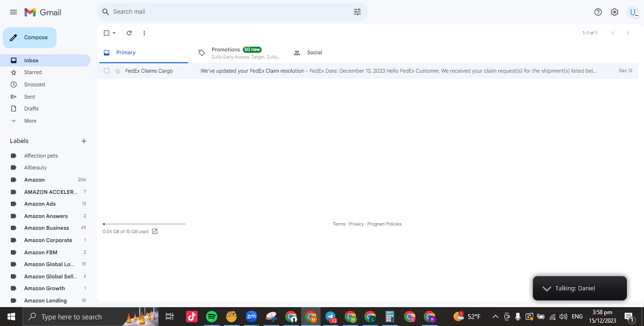
Task: Switch to the Primary tab
Action: click(x=144, y=53)
